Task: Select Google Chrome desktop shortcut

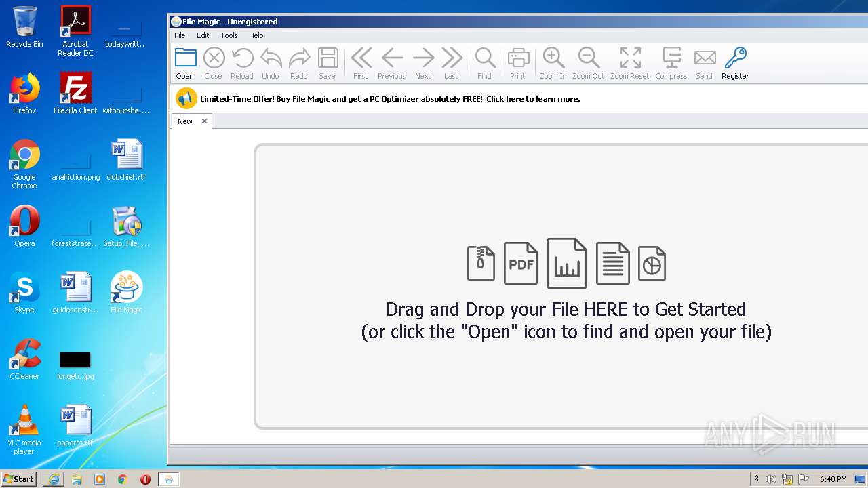Action: [24, 164]
